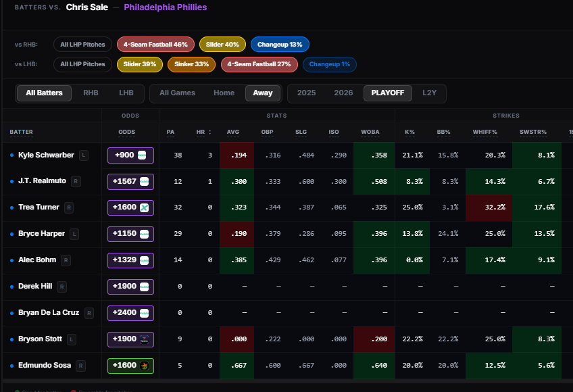Open the Philadelphia Phillies team link
573x392 pixels.
click(165, 7)
